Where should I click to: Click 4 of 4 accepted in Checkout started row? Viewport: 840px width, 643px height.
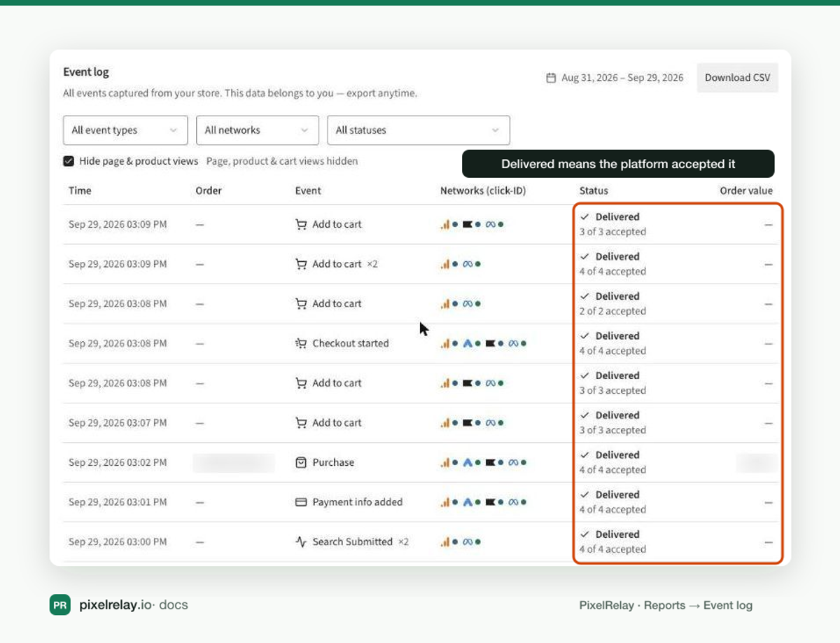coord(612,351)
